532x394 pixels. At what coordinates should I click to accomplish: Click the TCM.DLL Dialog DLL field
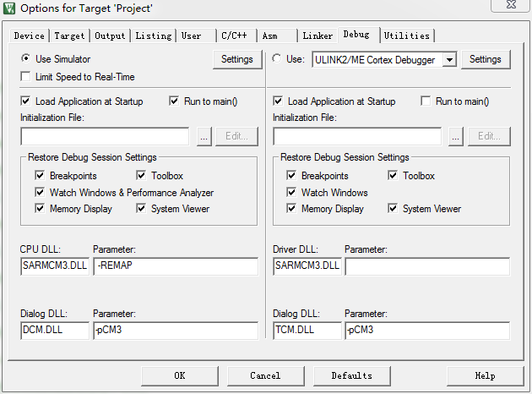point(307,331)
